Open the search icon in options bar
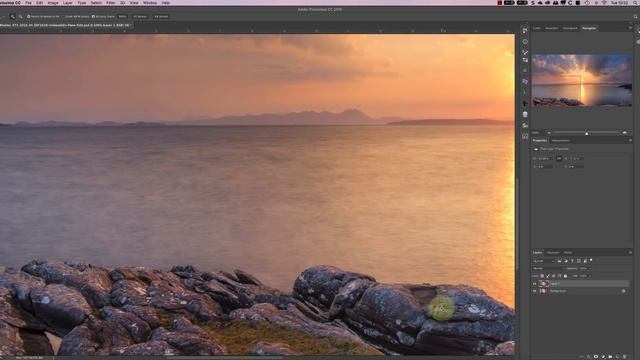Viewport: 640px width, 360px height. click(x=636, y=16)
